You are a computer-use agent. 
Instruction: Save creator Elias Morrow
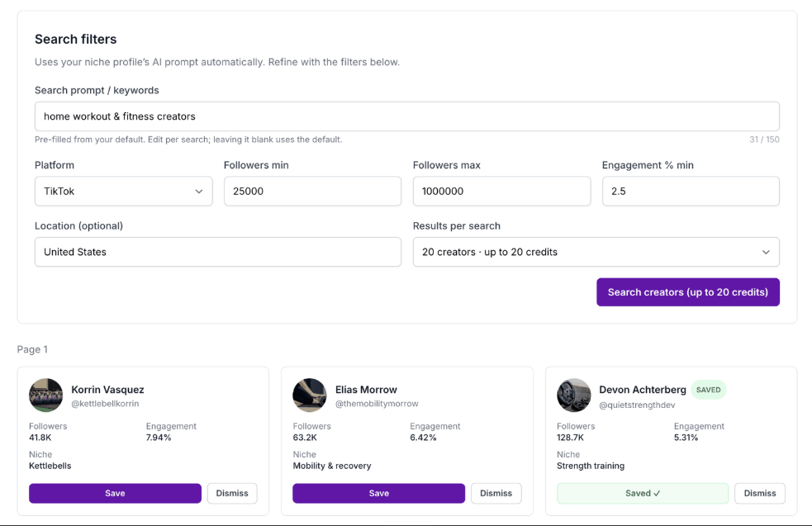click(378, 493)
